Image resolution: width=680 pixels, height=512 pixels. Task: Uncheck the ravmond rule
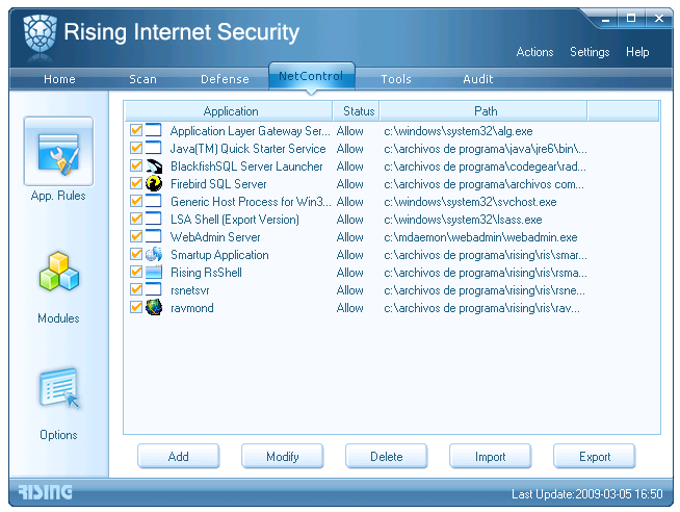pos(136,307)
